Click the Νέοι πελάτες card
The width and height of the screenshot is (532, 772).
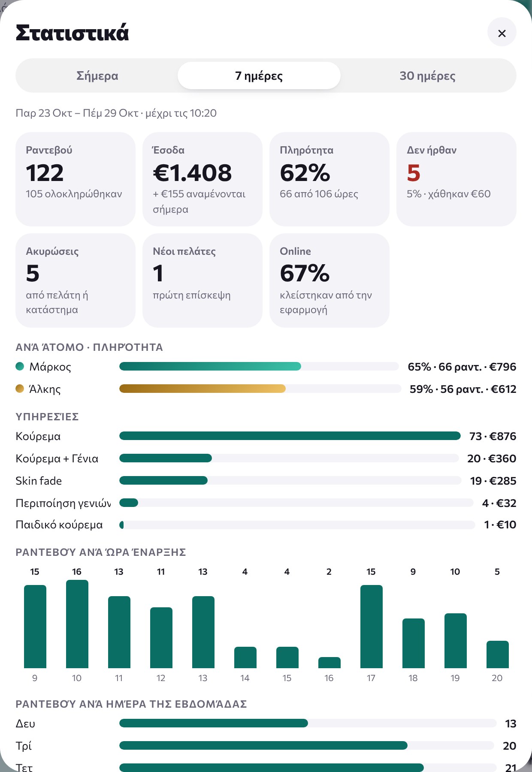[x=203, y=280]
